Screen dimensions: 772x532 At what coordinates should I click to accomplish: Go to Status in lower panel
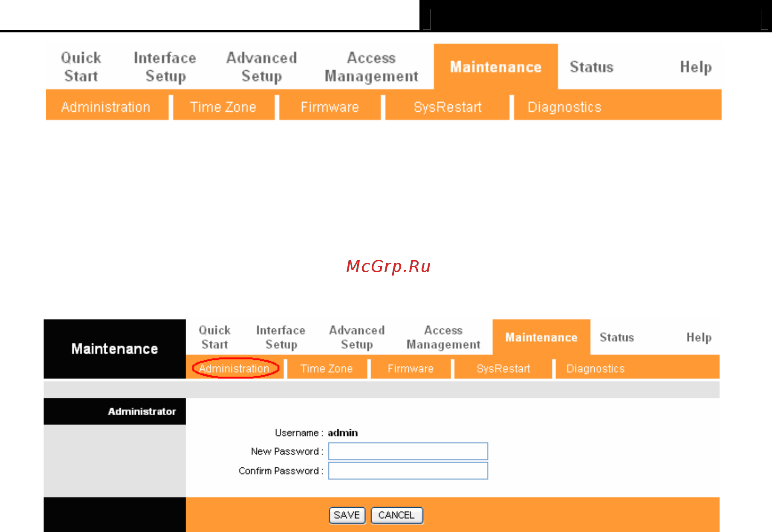[x=617, y=337]
